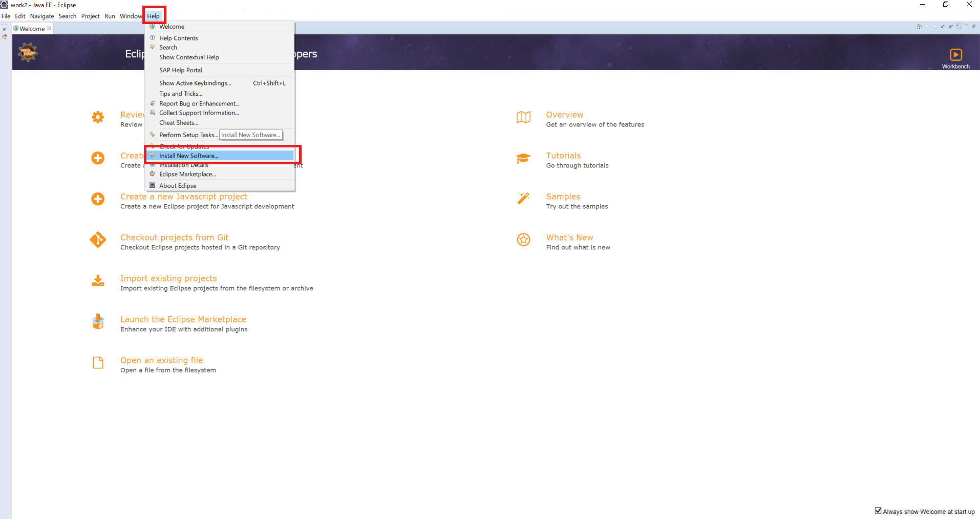Image resolution: width=980 pixels, height=519 pixels.
Task: Open the Search menu in menu bar
Action: click(x=68, y=16)
